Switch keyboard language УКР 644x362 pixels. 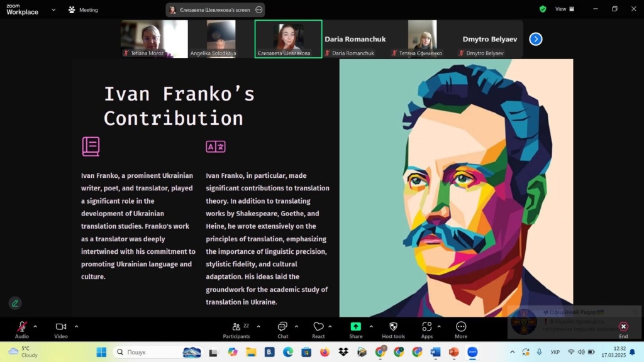555,352
